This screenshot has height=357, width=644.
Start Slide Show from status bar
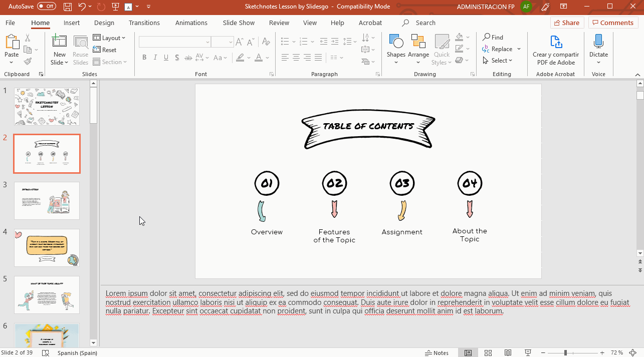click(528, 352)
